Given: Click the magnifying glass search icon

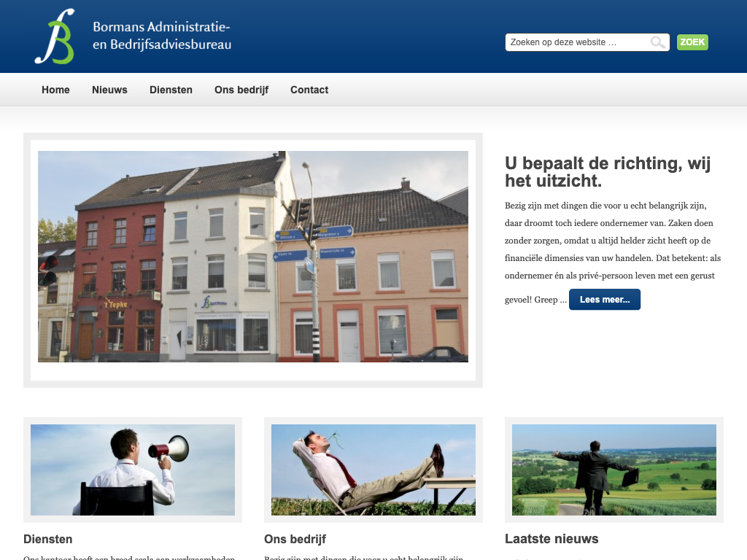Looking at the screenshot, I should point(658,43).
